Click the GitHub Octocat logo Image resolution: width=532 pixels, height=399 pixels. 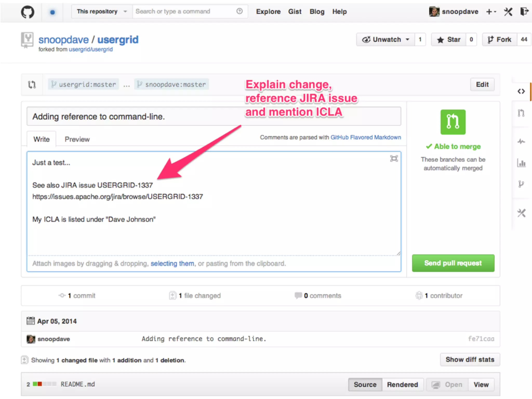27,12
